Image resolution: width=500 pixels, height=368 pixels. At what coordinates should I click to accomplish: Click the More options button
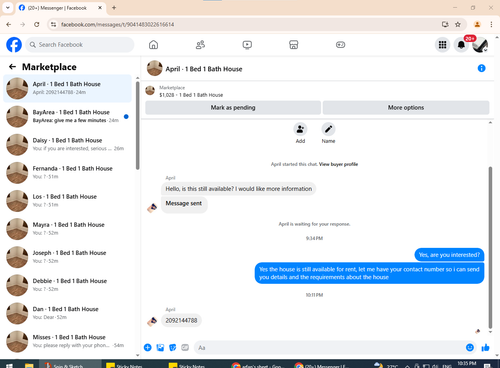(x=406, y=107)
